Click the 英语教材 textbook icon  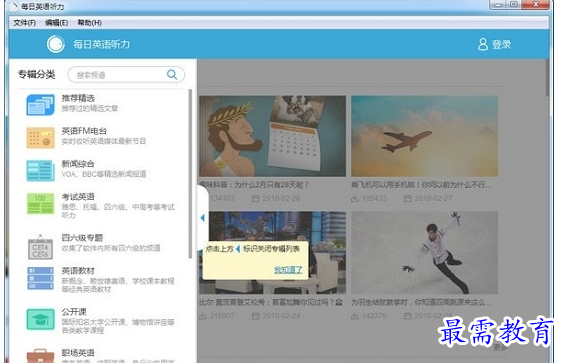pyautogui.click(x=41, y=278)
